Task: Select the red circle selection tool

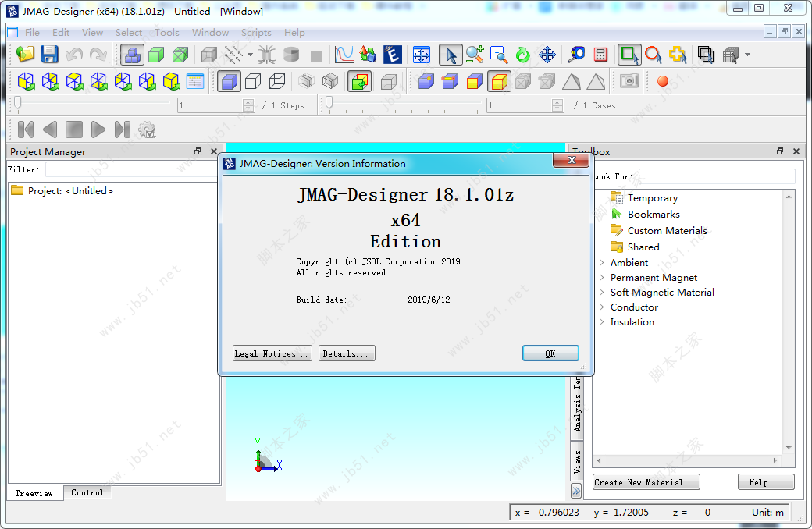Action: pyautogui.click(x=654, y=55)
